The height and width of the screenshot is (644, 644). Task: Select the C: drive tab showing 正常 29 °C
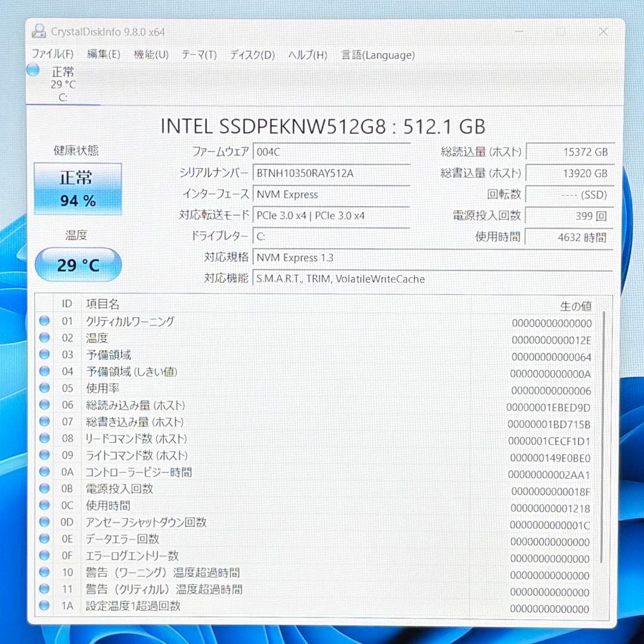pyautogui.click(x=63, y=84)
